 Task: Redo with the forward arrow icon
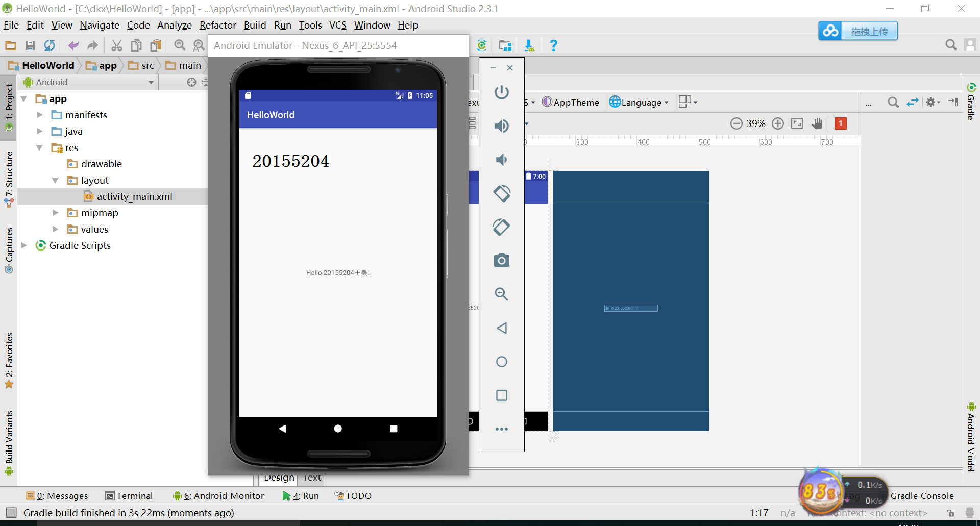pos(92,45)
